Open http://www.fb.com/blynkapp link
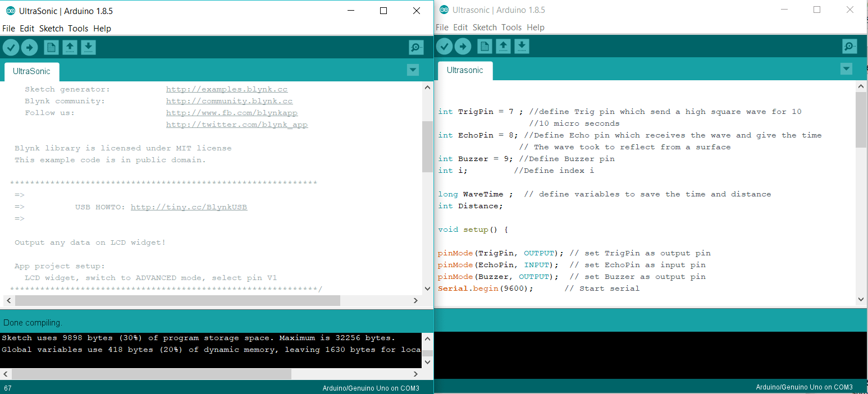This screenshot has width=868, height=394. pos(232,113)
